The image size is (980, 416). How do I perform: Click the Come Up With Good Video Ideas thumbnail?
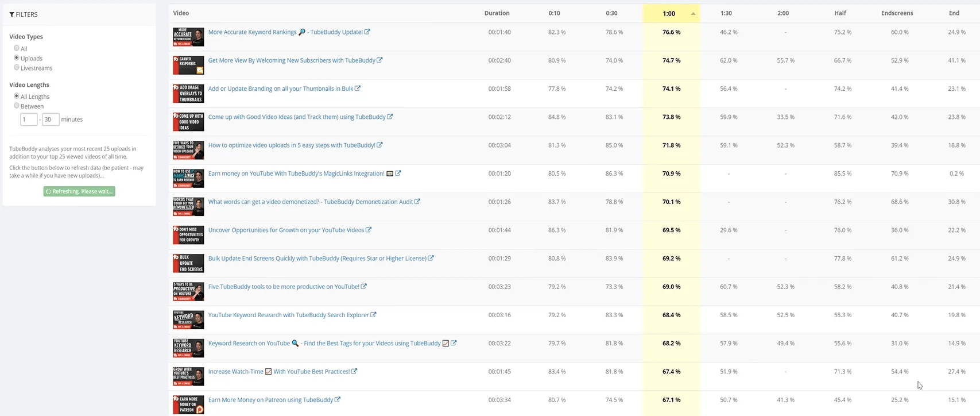188,121
